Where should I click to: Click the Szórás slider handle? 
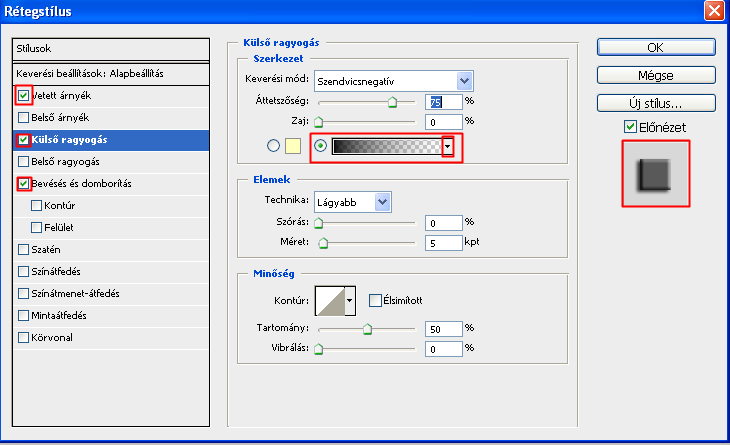coord(318,223)
